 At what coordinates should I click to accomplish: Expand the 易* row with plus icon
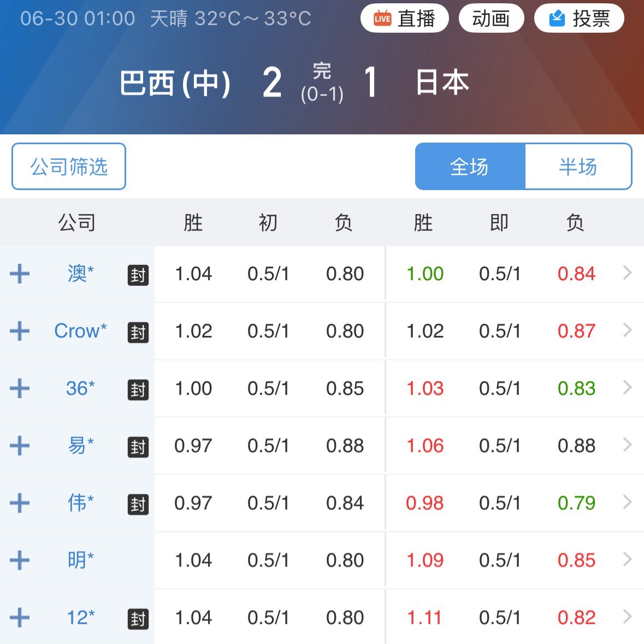click(x=19, y=446)
